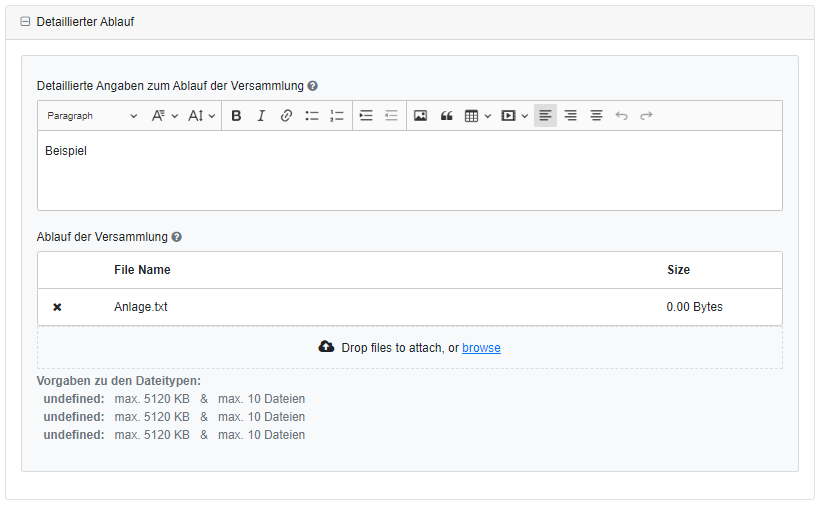
Task: Toggle bold formatting in the editor
Action: pyautogui.click(x=236, y=116)
